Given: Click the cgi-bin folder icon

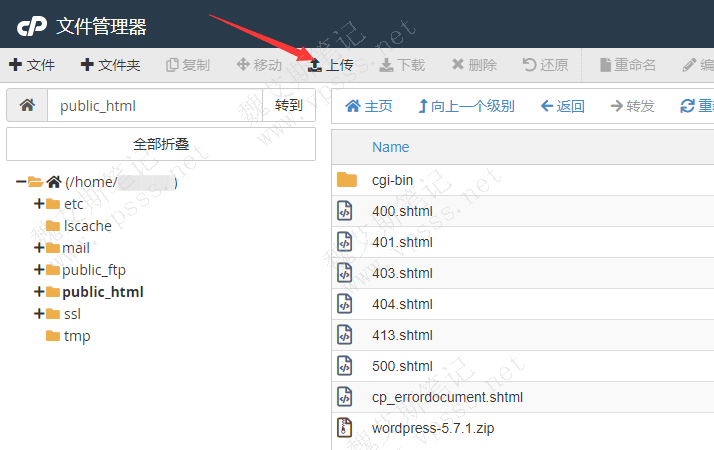Looking at the screenshot, I should click(347, 180).
